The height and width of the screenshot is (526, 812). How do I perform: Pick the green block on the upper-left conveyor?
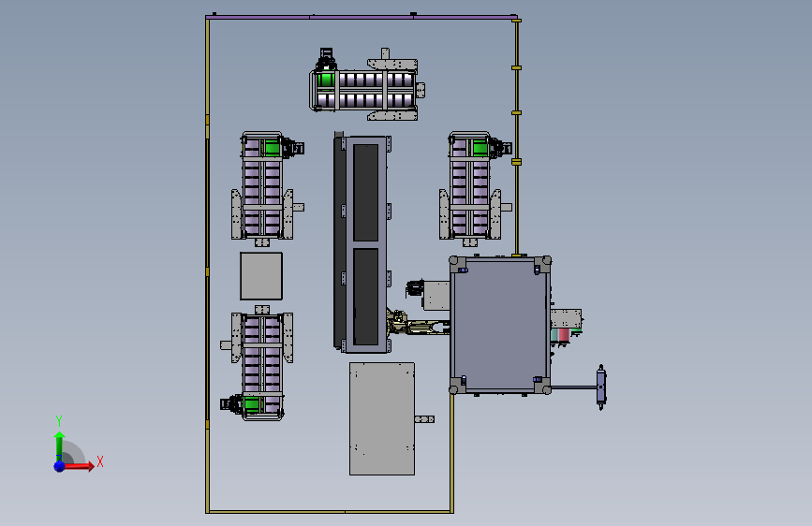[x=273, y=148]
